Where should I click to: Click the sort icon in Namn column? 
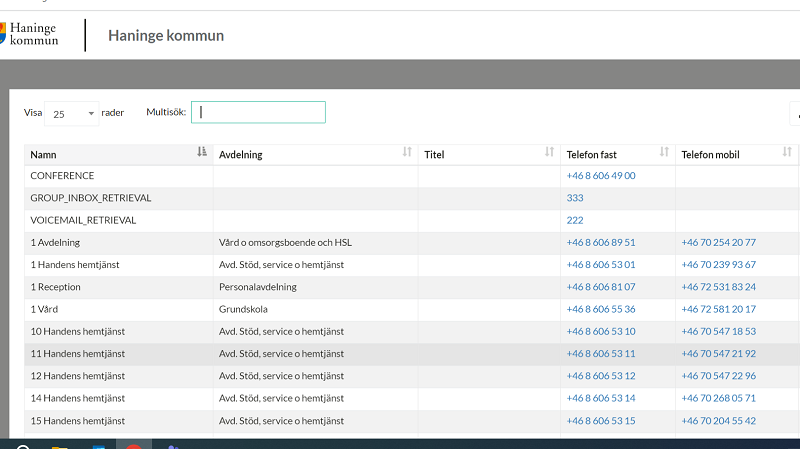click(202, 153)
